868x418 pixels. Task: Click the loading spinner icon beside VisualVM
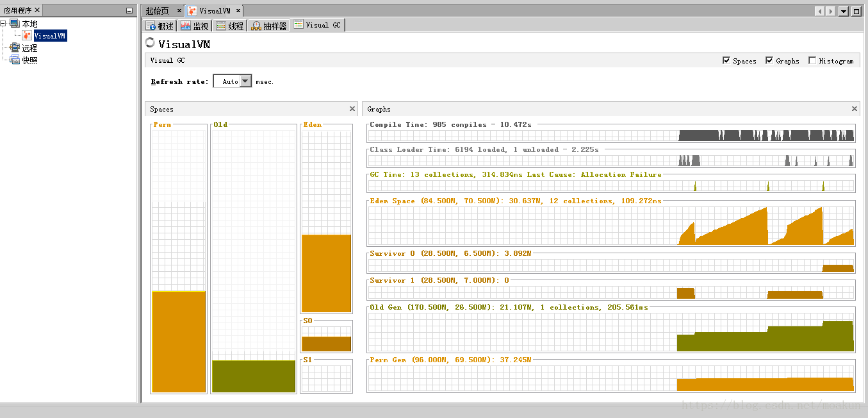pyautogui.click(x=150, y=43)
